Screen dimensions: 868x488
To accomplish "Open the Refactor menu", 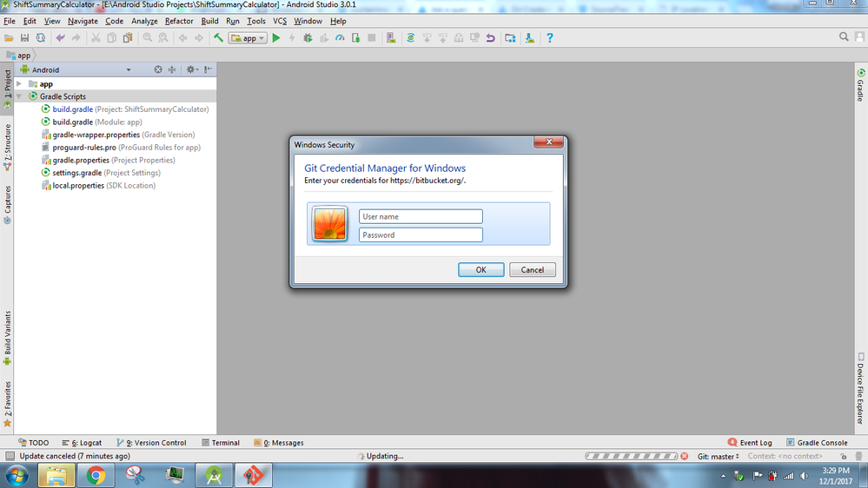I will (179, 21).
